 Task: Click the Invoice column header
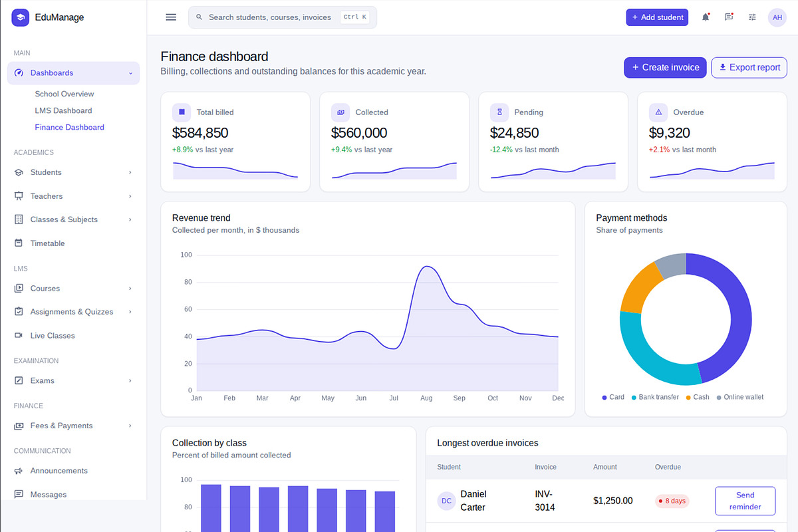(545, 467)
